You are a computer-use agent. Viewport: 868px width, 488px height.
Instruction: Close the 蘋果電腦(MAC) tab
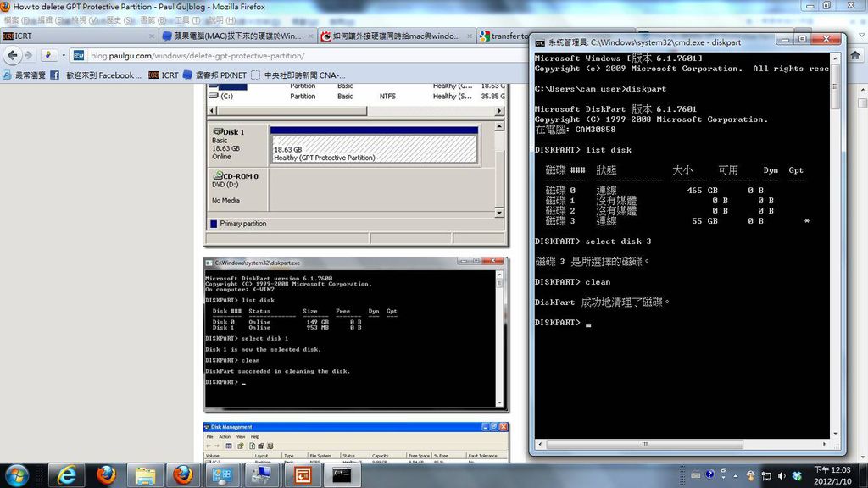310,36
